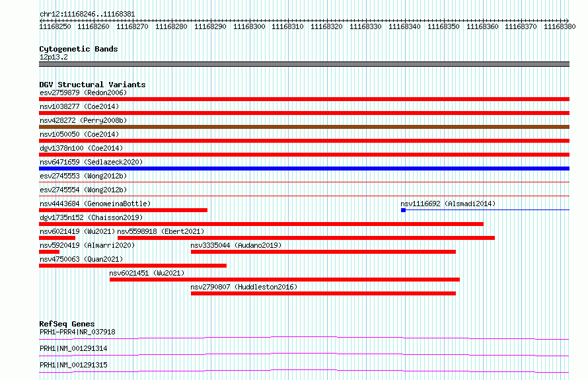This screenshot has width=588, height=380.
Task: Click the red bar under nsv3335044
Action: (323, 252)
